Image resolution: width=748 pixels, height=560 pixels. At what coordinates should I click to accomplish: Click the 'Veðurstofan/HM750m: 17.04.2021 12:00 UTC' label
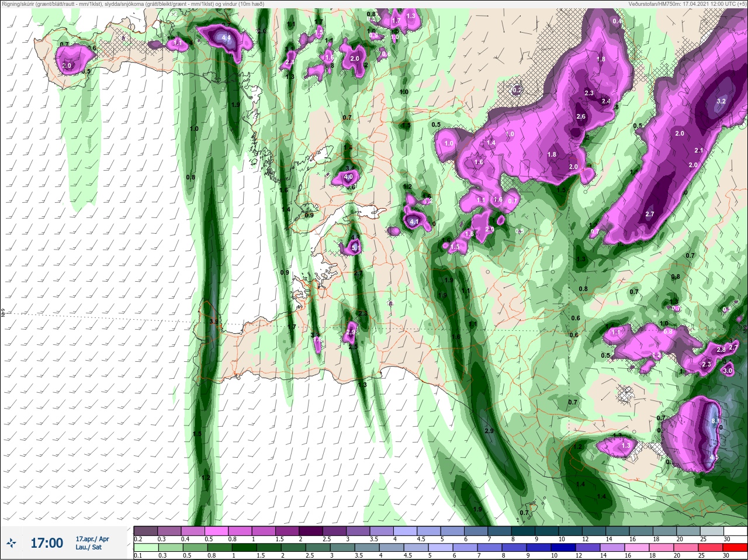[x=679, y=4]
